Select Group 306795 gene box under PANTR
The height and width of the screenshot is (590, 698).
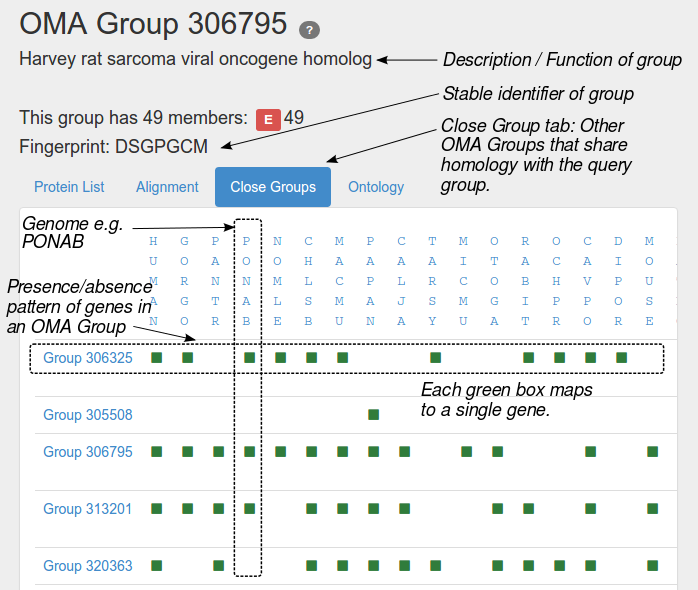pos(219,452)
